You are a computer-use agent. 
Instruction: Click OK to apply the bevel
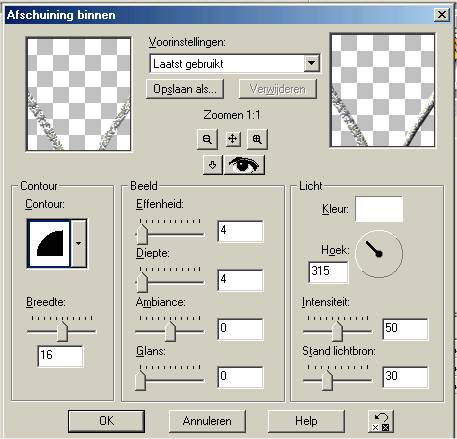point(106,421)
